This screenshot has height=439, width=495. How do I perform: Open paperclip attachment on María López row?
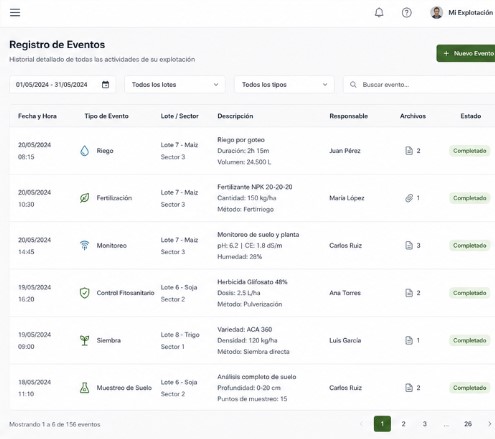(409, 198)
